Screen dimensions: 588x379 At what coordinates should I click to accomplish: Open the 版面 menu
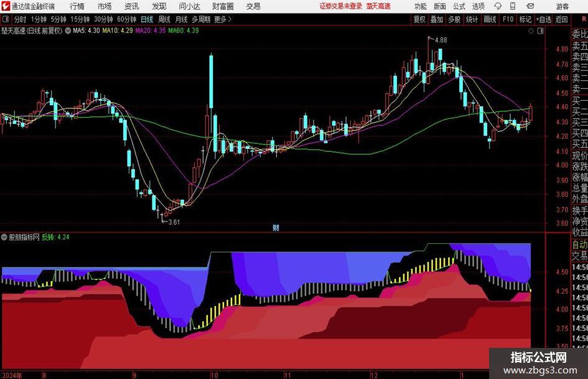click(x=439, y=6)
